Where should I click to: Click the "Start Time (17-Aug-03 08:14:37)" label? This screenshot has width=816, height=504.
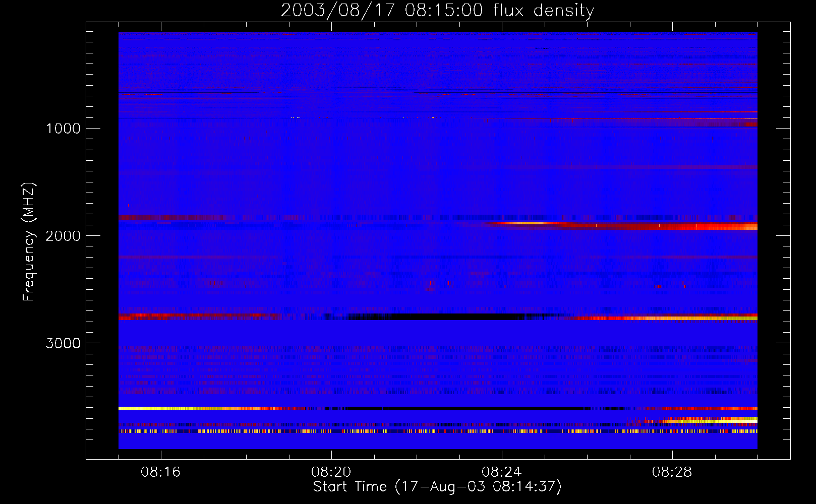click(x=437, y=487)
